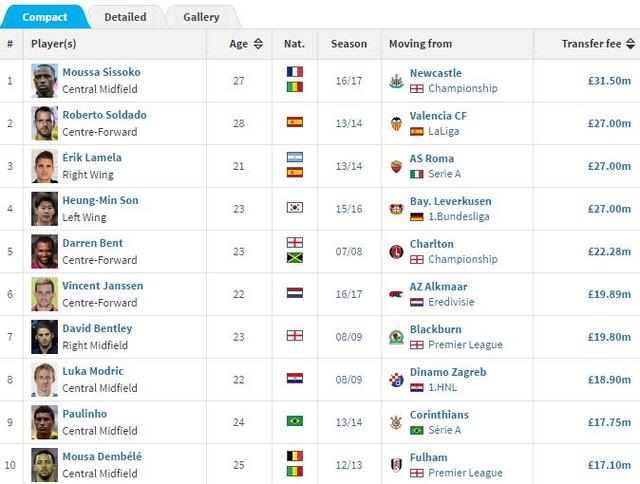
Task: Open the Corinthians club link
Action: pyautogui.click(x=439, y=415)
